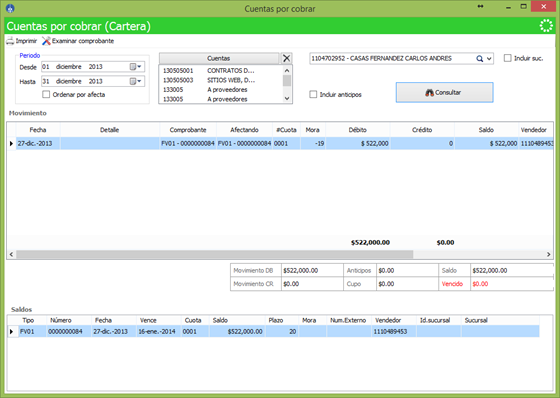Screen dimensions: 560x398
Task: Expand the customer dropdown arrow
Action: 489,59
